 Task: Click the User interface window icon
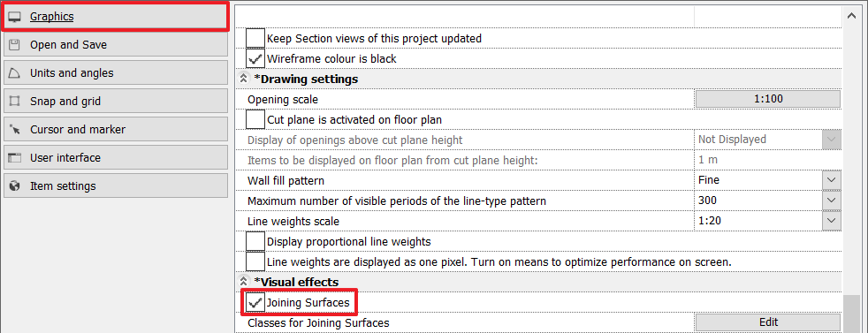15,157
